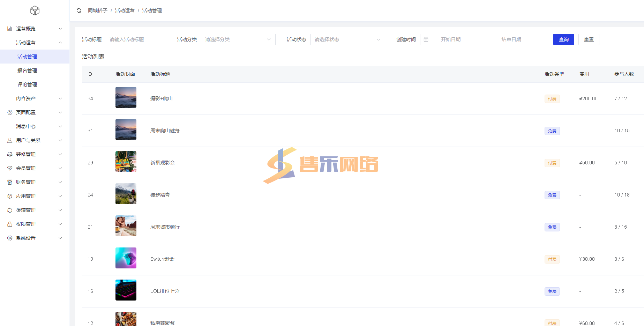
Task: Open the 活动状态 status dropdown
Action: click(x=347, y=39)
